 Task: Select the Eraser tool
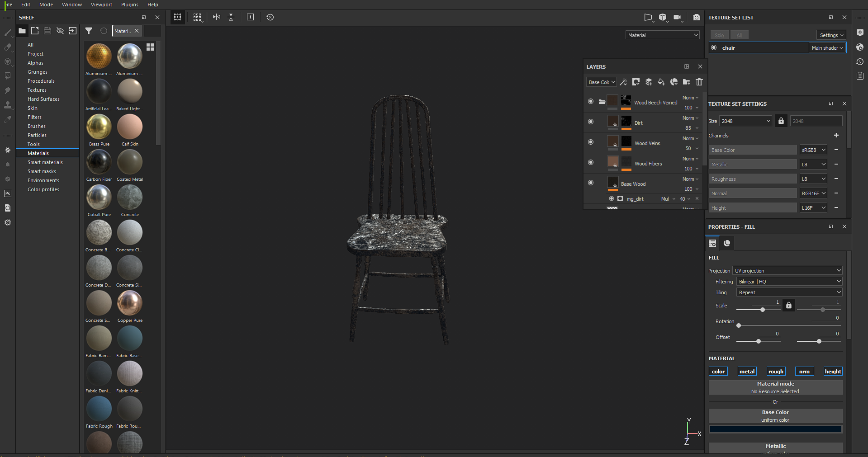[8, 47]
